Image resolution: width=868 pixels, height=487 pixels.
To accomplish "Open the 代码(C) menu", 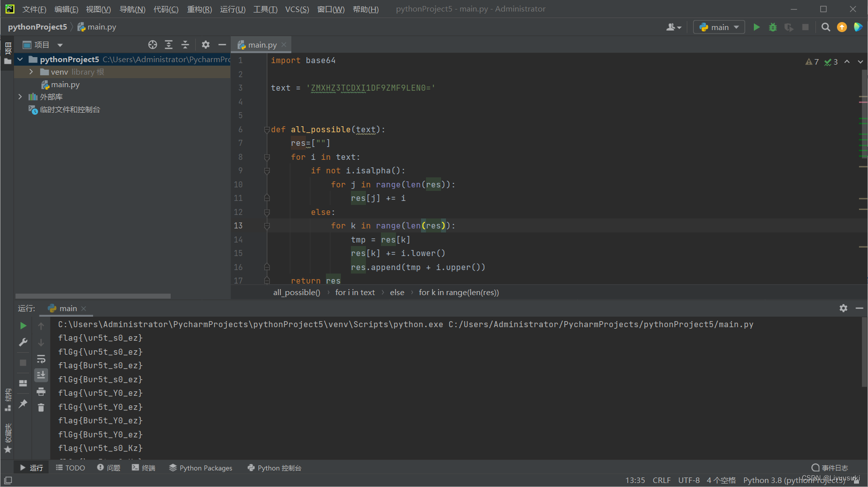I will [x=166, y=9].
